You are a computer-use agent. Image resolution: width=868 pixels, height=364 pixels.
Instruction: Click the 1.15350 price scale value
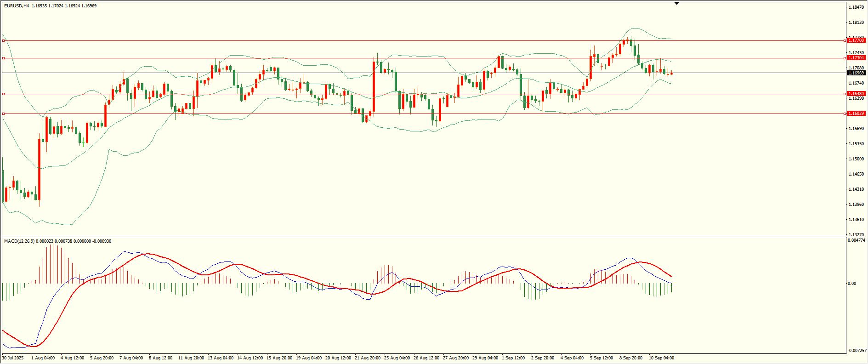tap(856, 144)
